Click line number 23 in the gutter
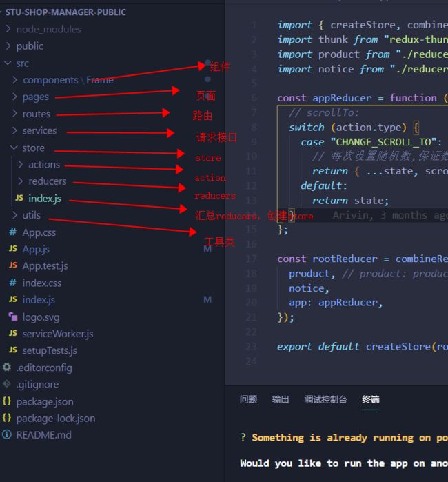Image resolution: width=448 pixels, height=482 pixels. coord(251,347)
